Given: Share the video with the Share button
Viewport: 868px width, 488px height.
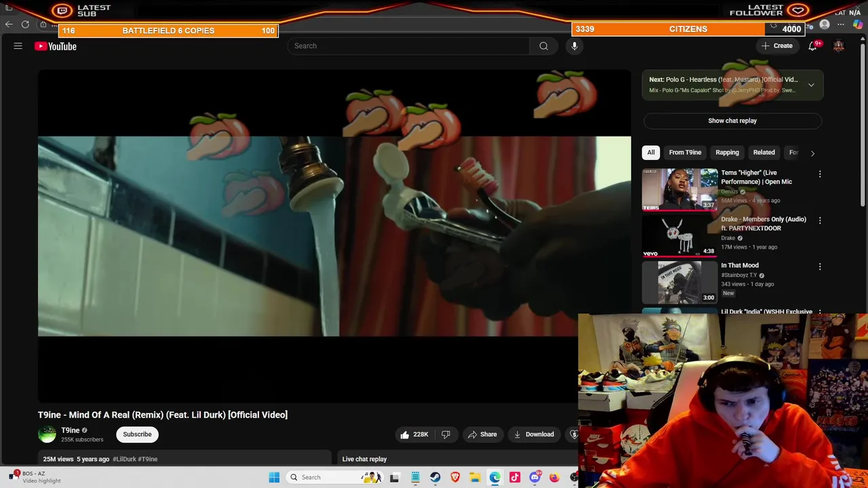Looking at the screenshot, I should [x=482, y=434].
